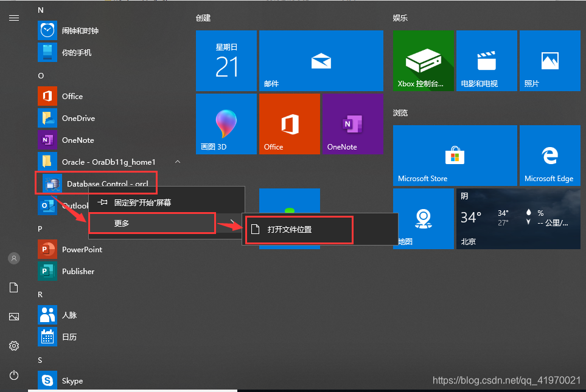
Task: Launch Publisher from the app list
Action: pyautogui.click(x=78, y=272)
